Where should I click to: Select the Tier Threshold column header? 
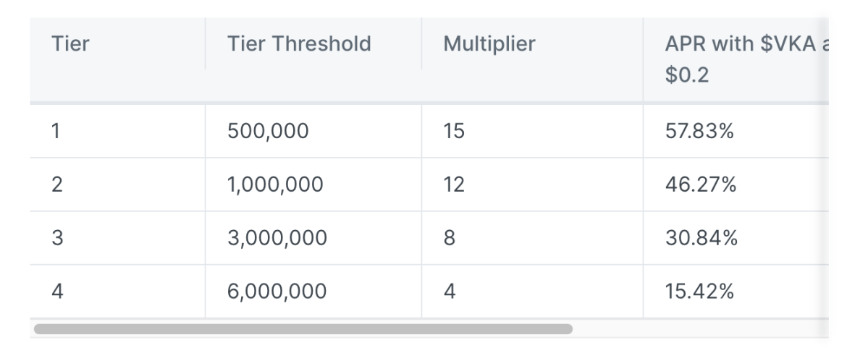[298, 44]
